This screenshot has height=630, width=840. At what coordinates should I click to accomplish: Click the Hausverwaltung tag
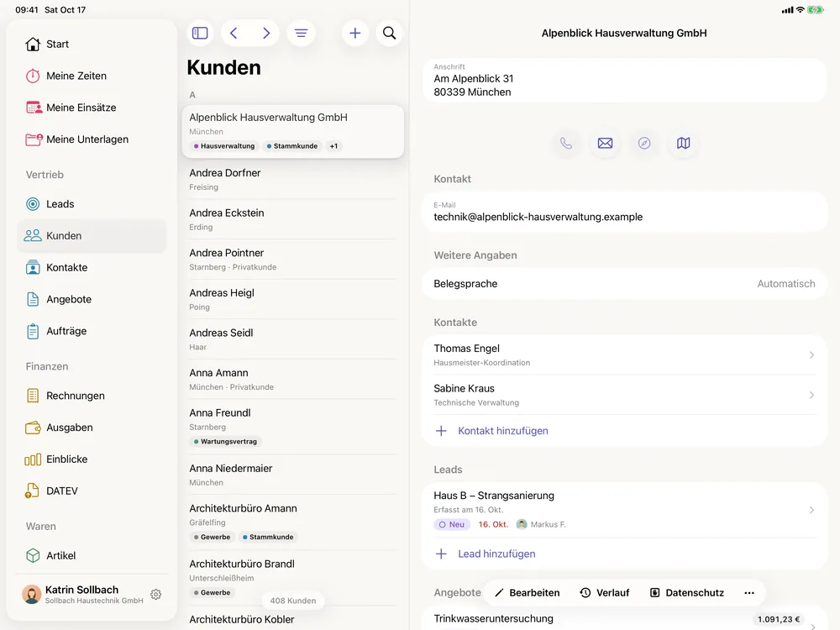point(224,146)
